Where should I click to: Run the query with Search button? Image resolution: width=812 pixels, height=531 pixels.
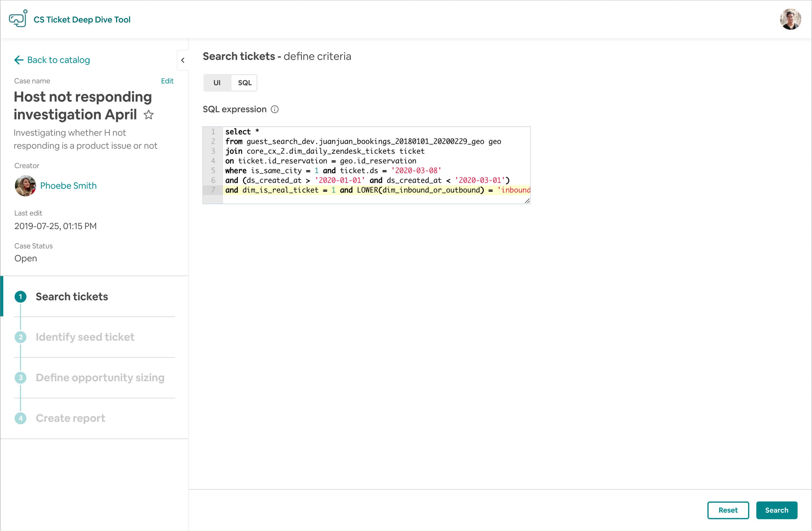click(777, 510)
